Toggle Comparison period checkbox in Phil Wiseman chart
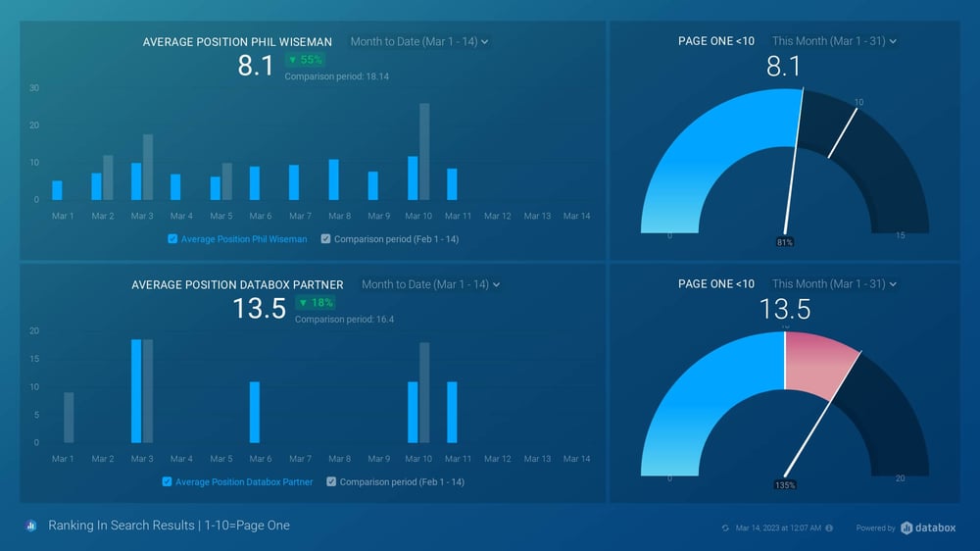The image size is (980, 551). tap(325, 239)
